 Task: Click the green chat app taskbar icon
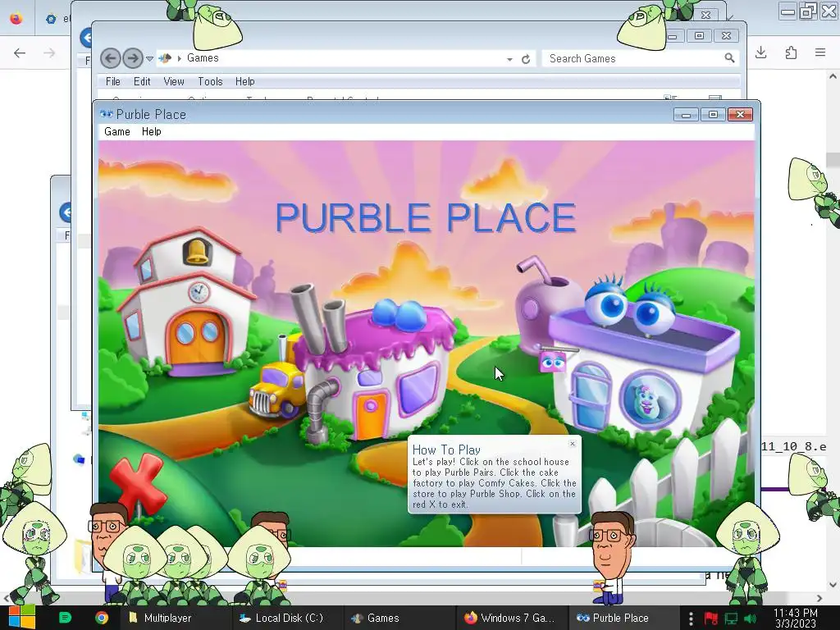tap(65, 618)
